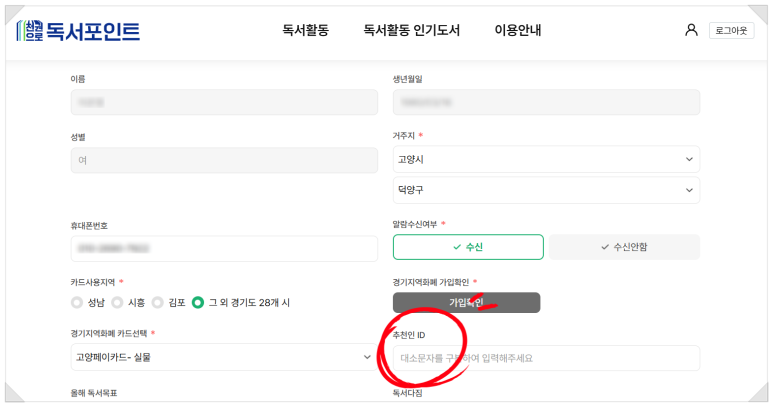Expand the 덕양구 district dropdown
773x407 pixels.
pyautogui.click(x=546, y=190)
